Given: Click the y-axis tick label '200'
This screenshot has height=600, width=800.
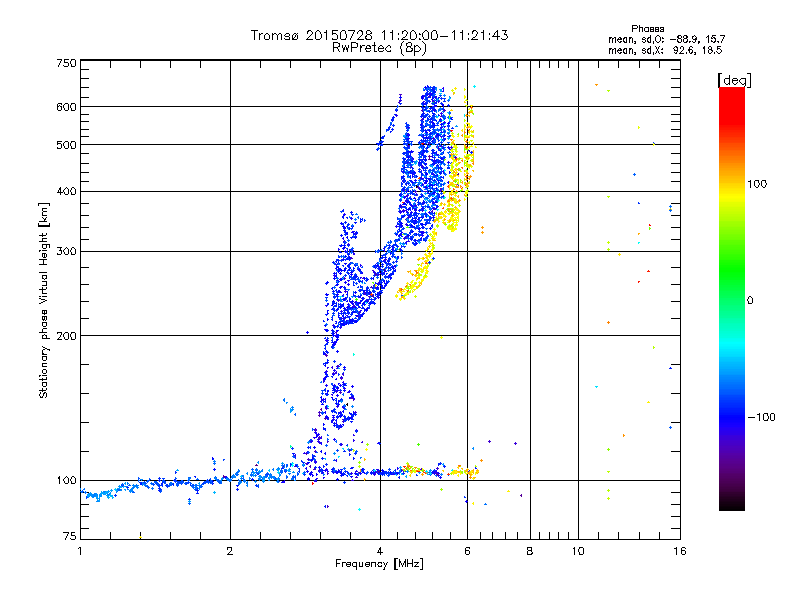Looking at the screenshot, I should 66,336.
